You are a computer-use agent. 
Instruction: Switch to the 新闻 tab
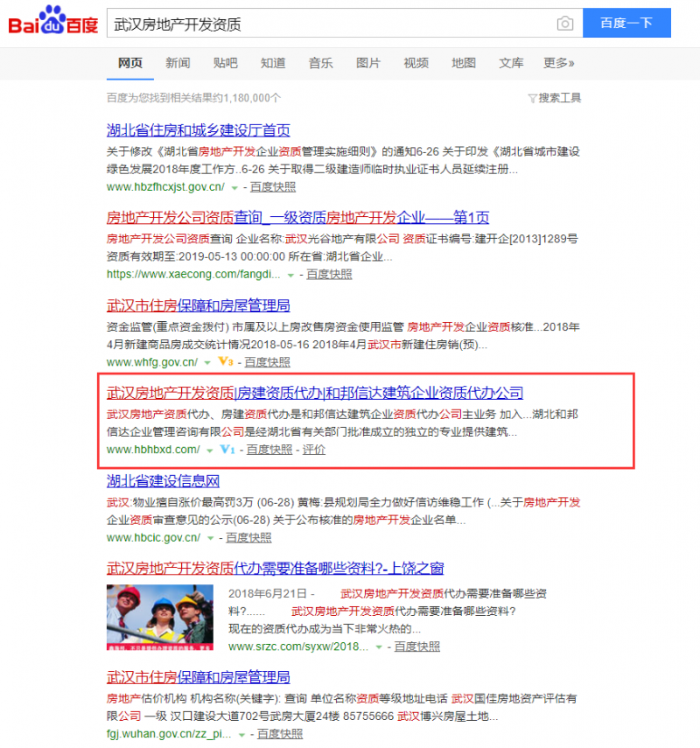click(x=177, y=63)
